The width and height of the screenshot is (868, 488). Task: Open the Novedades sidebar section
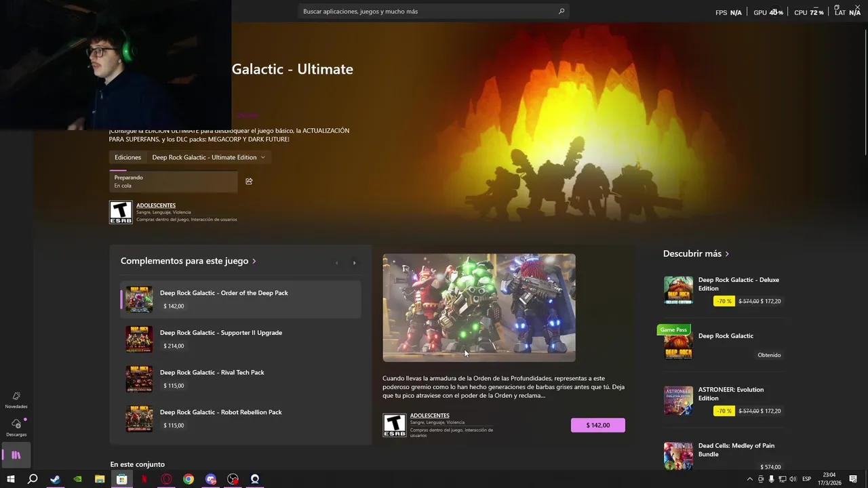coord(16,400)
